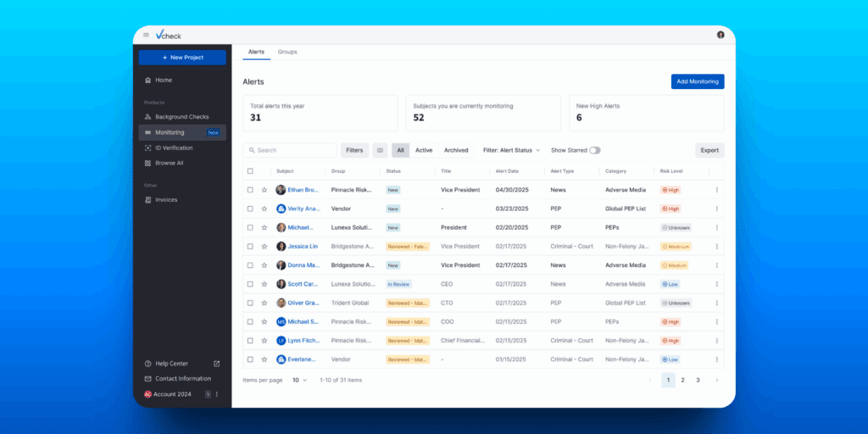Open the items per page dropdown
The width and height of the screenshot is (868, 434).
[300, 380]
